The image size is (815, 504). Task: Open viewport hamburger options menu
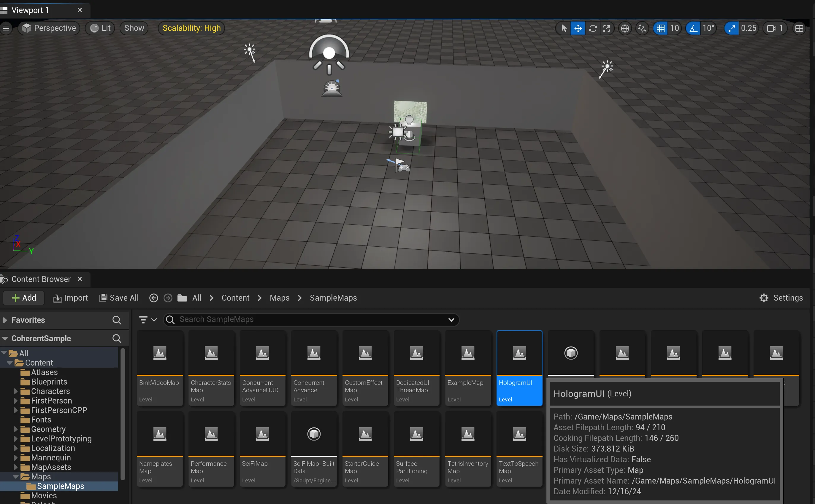point(6,28)
